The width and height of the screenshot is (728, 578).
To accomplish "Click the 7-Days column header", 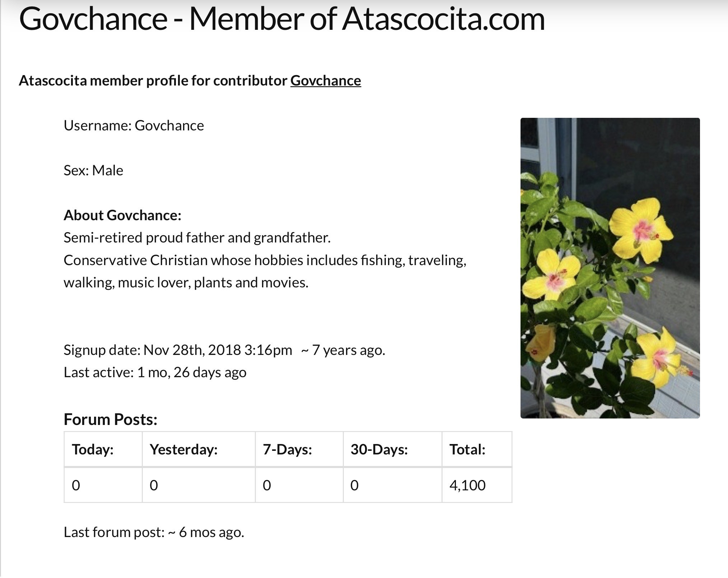I will click(x=299, y=449).
